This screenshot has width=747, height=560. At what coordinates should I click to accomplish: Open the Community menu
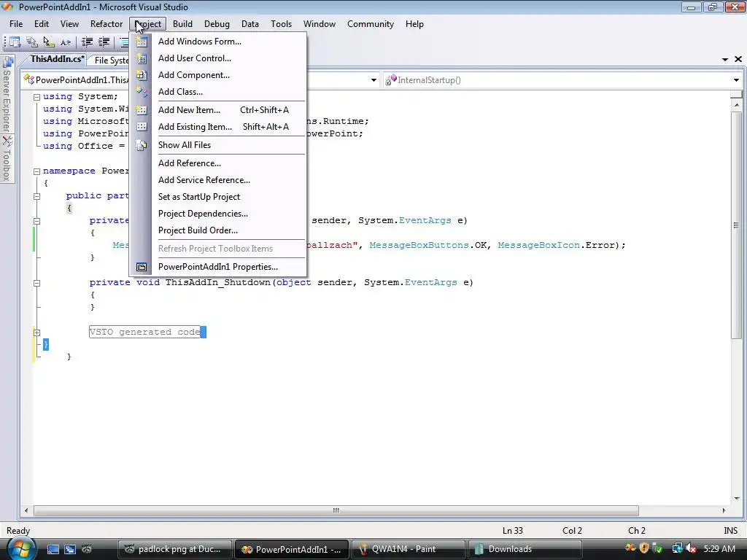click(370, 24)
